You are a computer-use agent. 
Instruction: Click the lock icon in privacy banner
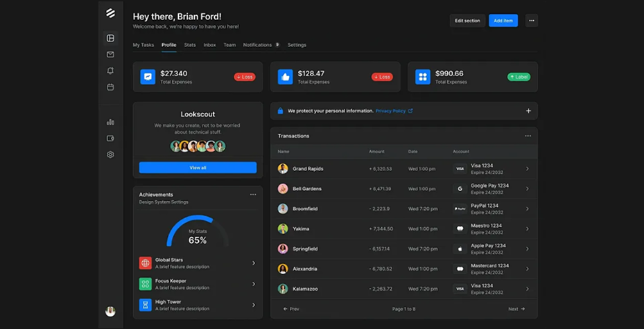[280, 111]
